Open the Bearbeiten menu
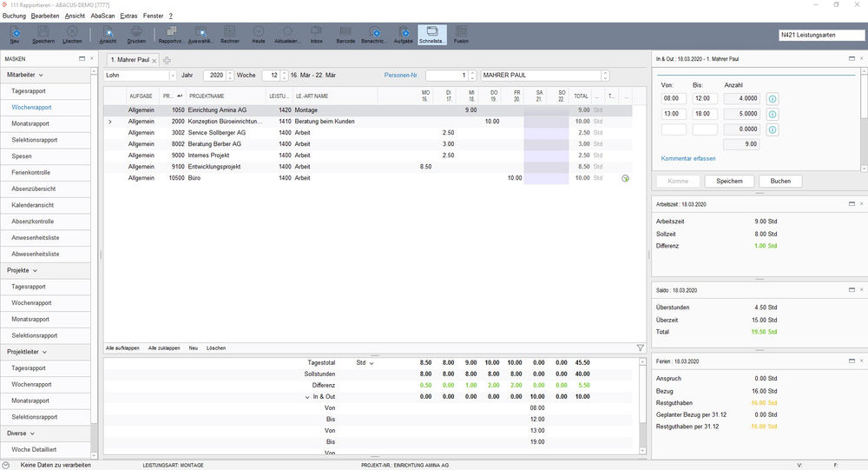Screen dimensions: 868x470 (45, 17)
